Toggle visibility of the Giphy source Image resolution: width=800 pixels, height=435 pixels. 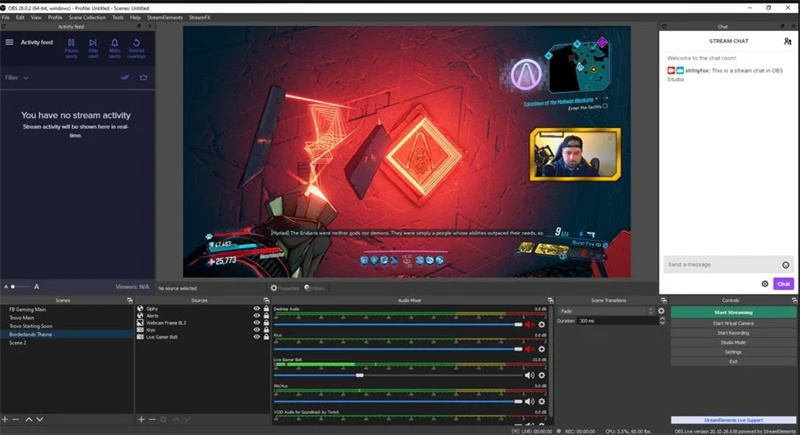pos(257,309)
